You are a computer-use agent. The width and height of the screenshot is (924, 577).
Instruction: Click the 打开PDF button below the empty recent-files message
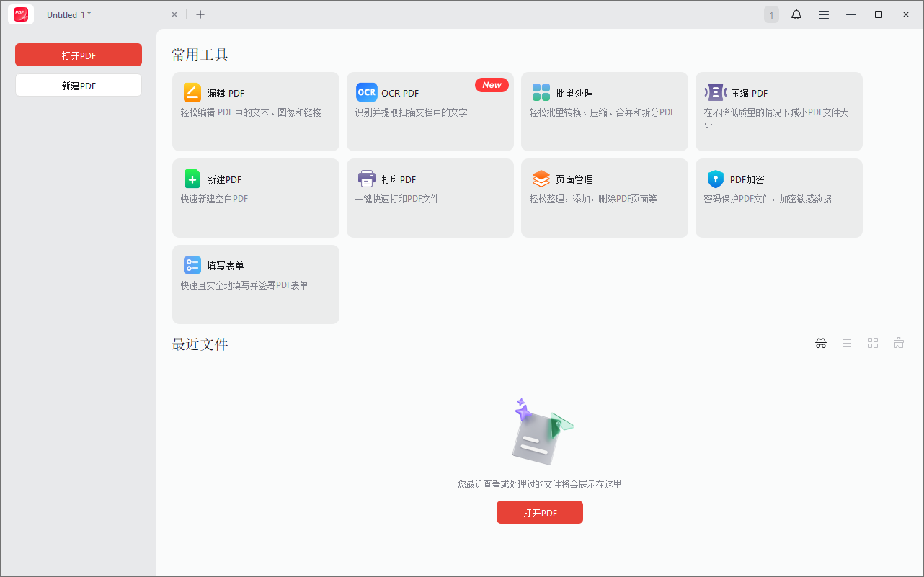pyautogui.click(x=540, y=512)
